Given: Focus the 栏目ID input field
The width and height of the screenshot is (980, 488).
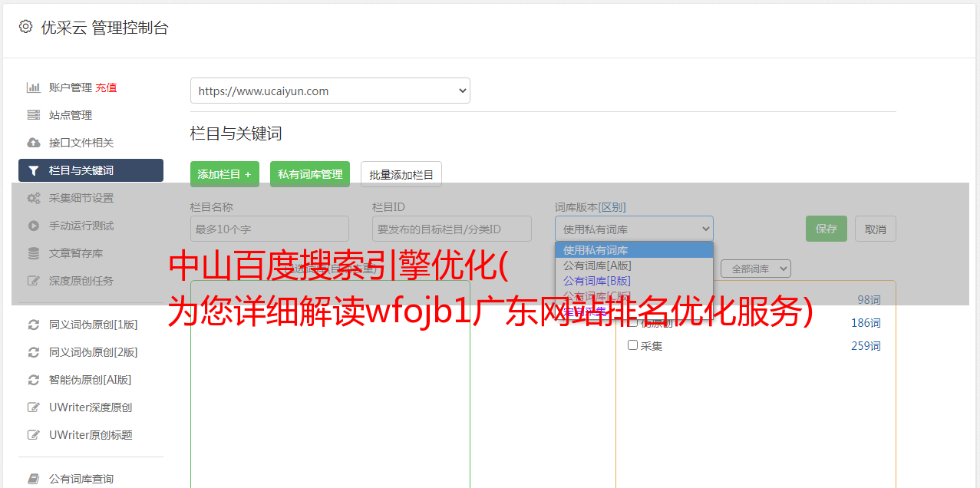Looking at the screenshot, I should coord(452,229).
